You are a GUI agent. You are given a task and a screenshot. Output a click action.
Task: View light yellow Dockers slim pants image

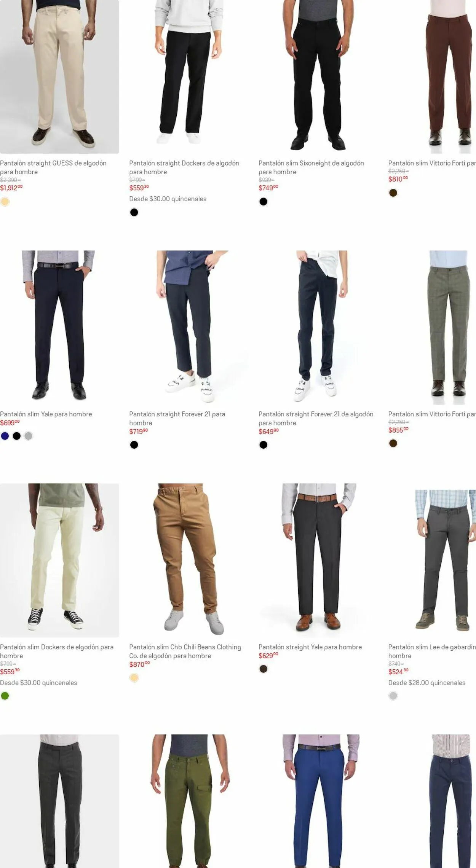(x=59, y=560)
